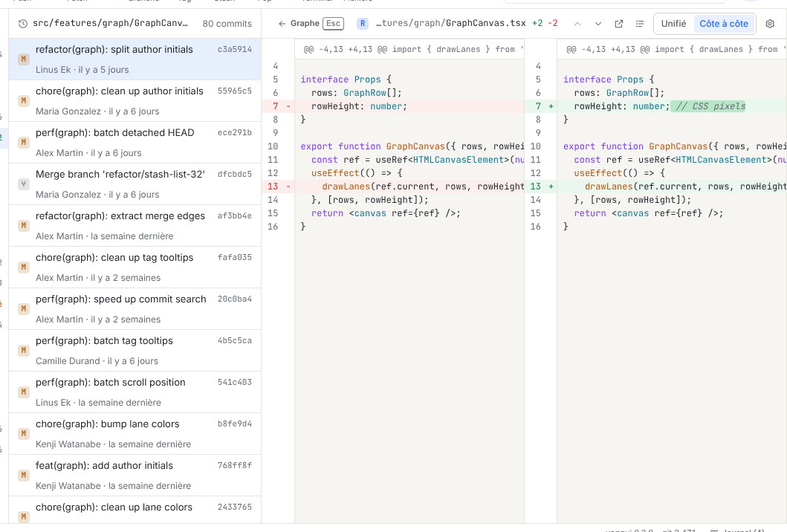787x532 pixels.
Task: Click the list view icon beside Unifié
Action: coord(639,24)
